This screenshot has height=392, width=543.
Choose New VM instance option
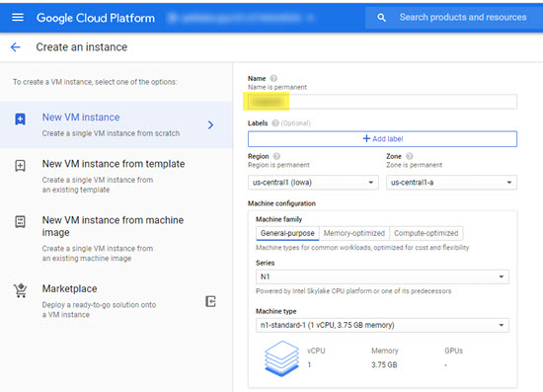[116, 125]
